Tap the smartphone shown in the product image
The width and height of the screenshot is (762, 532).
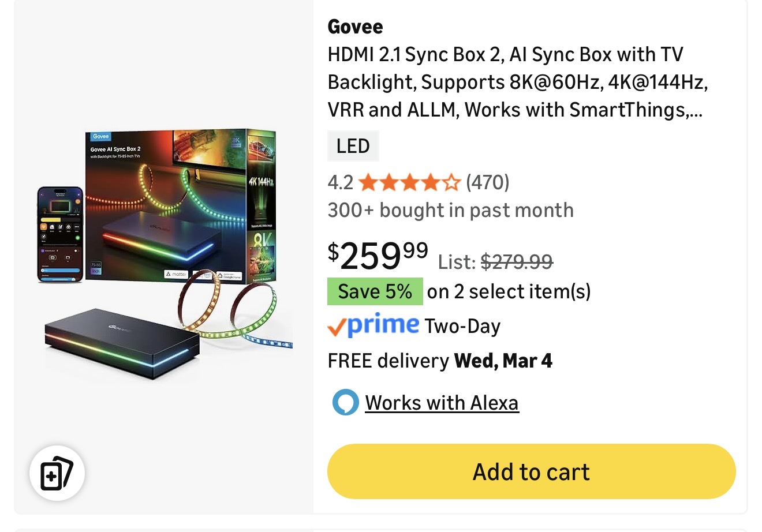60,234
